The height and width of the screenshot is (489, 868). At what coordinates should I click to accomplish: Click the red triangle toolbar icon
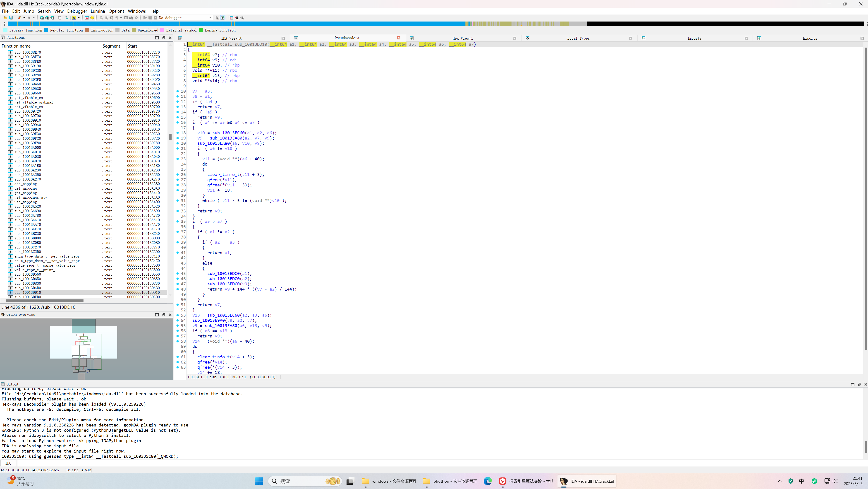click(x=87, y=18)
